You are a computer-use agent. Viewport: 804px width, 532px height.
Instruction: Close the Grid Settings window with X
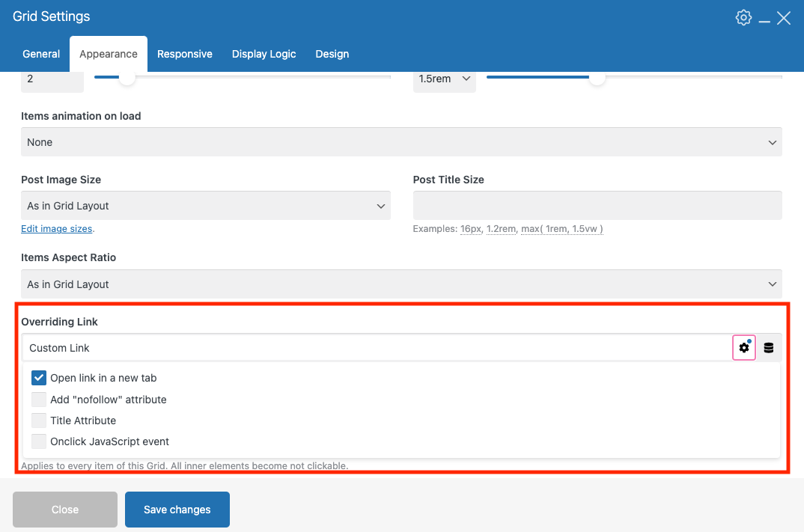tap(784, 18)
